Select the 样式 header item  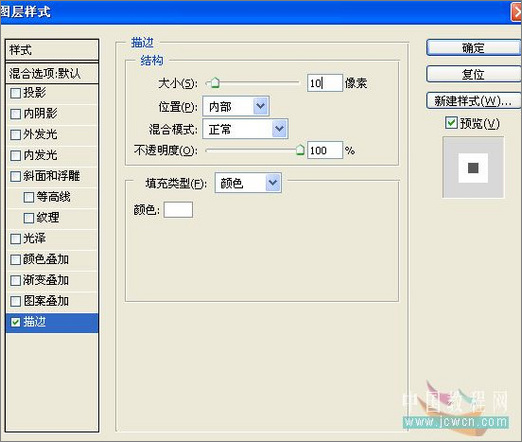coord(52,50)
